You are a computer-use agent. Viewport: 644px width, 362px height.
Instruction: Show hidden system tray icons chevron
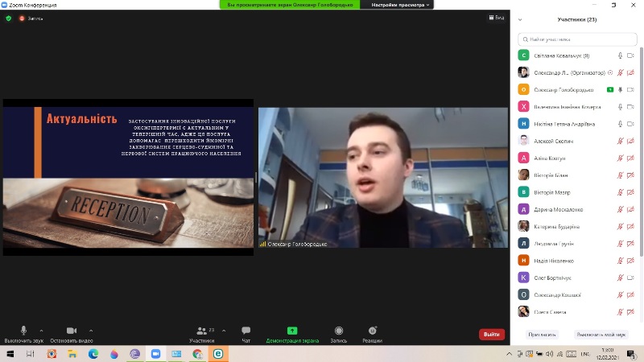click(510, 354)
